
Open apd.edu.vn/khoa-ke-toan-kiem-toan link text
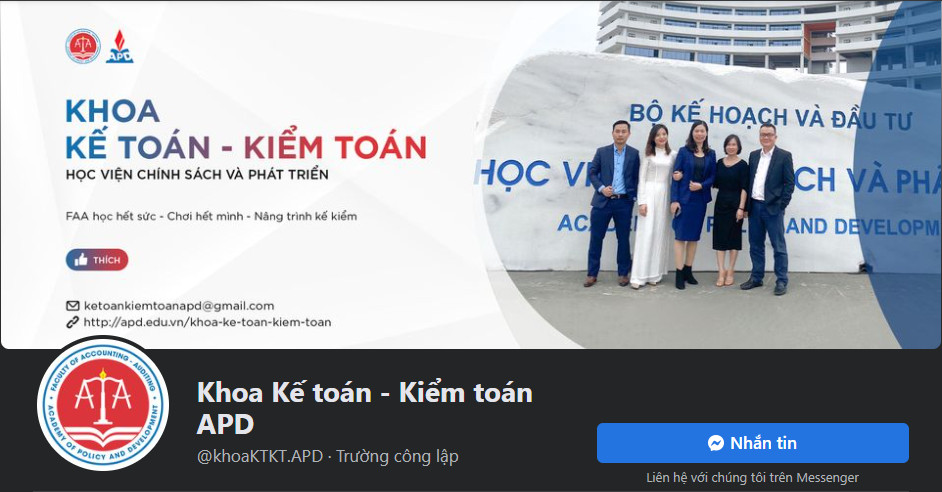click(207, 322)
